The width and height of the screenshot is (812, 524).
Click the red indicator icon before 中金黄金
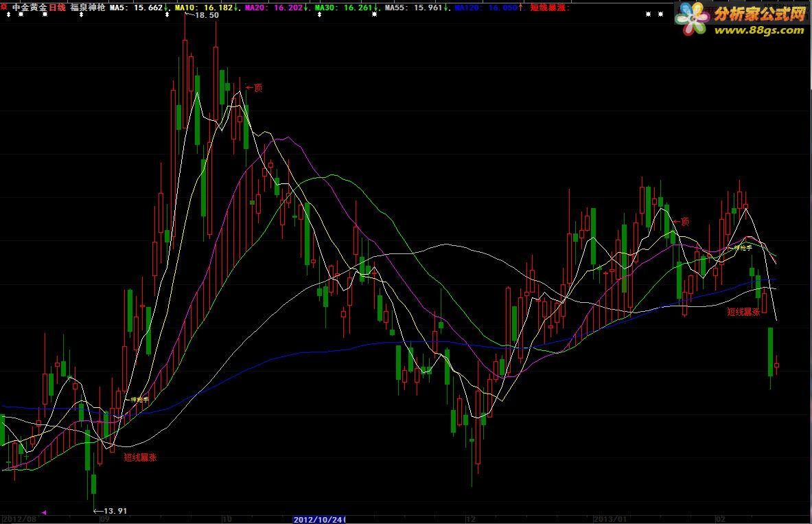coord(4,8)
